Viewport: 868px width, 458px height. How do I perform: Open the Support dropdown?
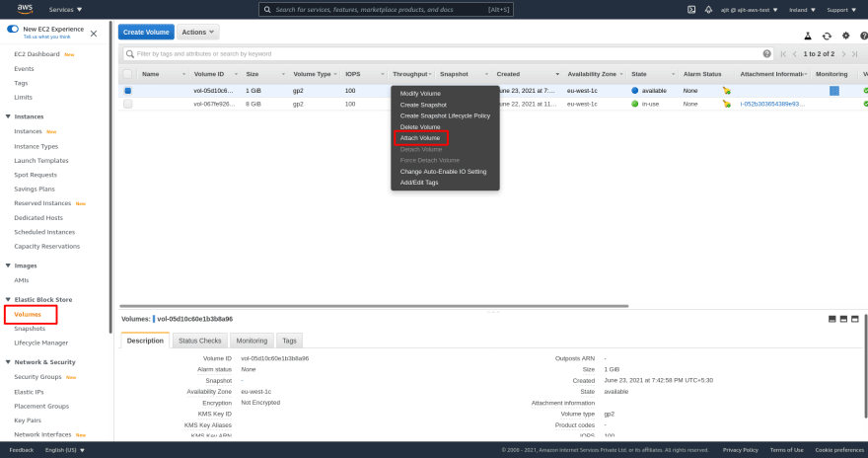click(x=841, y=10)
